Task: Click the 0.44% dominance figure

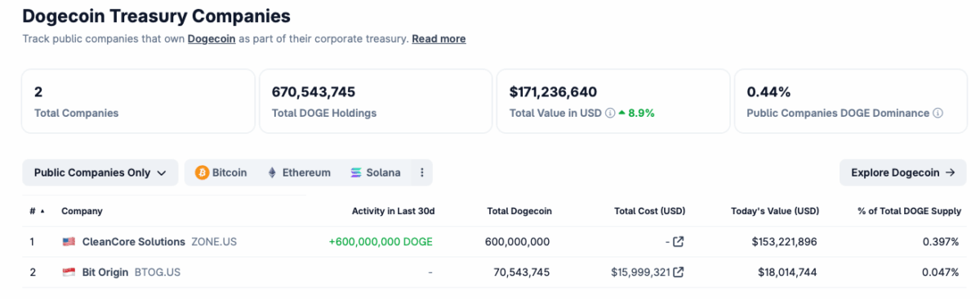Action: pos(768,91)
